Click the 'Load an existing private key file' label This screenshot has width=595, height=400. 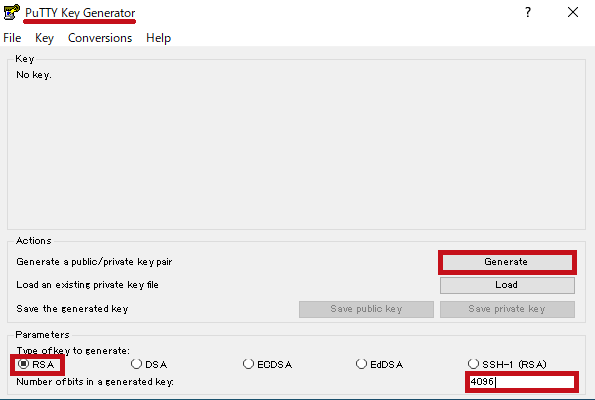87,285
